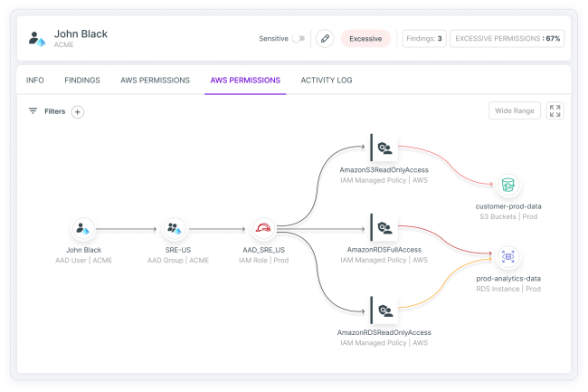Click the Excessive Permissions 67% indicator
Image resolution: width=588 pixels, height=392 pixels.
click(507, 39)
